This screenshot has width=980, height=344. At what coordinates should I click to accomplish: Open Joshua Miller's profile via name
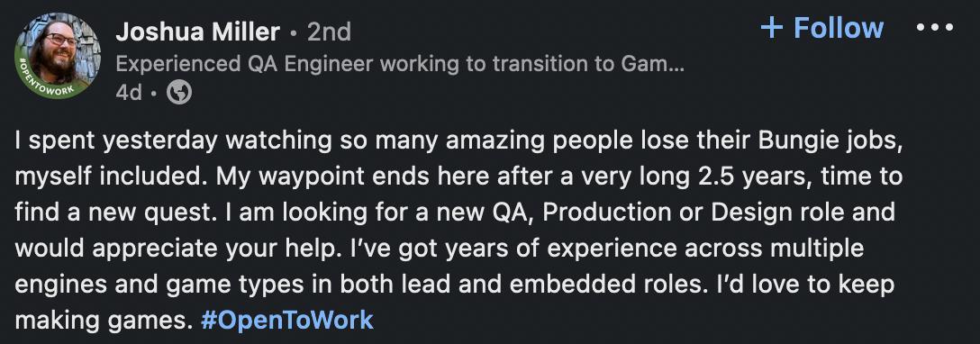pos(197,32)
